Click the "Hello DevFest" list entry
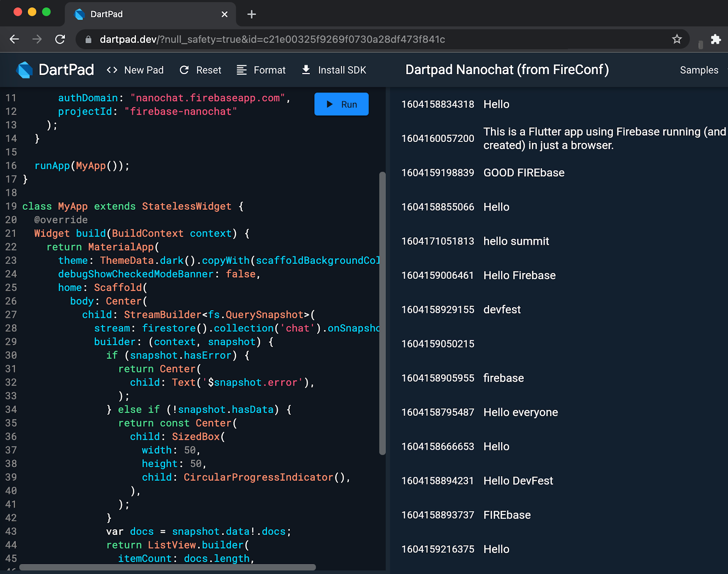728x574 pixels. tap(518, 481)
